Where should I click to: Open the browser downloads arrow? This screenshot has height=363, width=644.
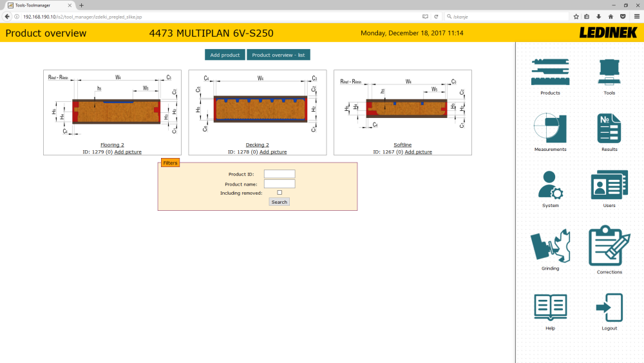point(598,17)
